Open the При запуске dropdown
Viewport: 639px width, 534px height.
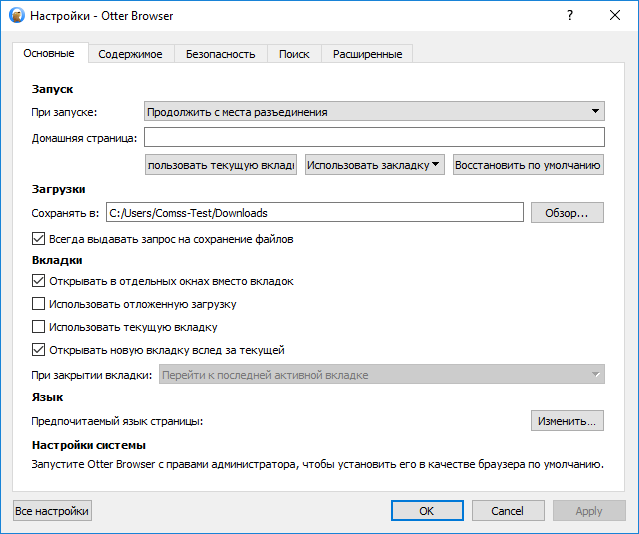tap(374, 112)
